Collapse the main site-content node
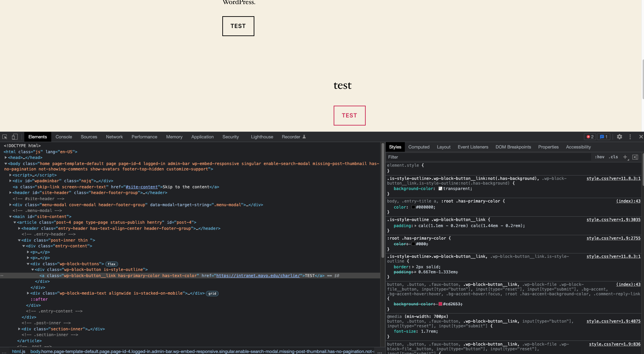 pos(10,217)
